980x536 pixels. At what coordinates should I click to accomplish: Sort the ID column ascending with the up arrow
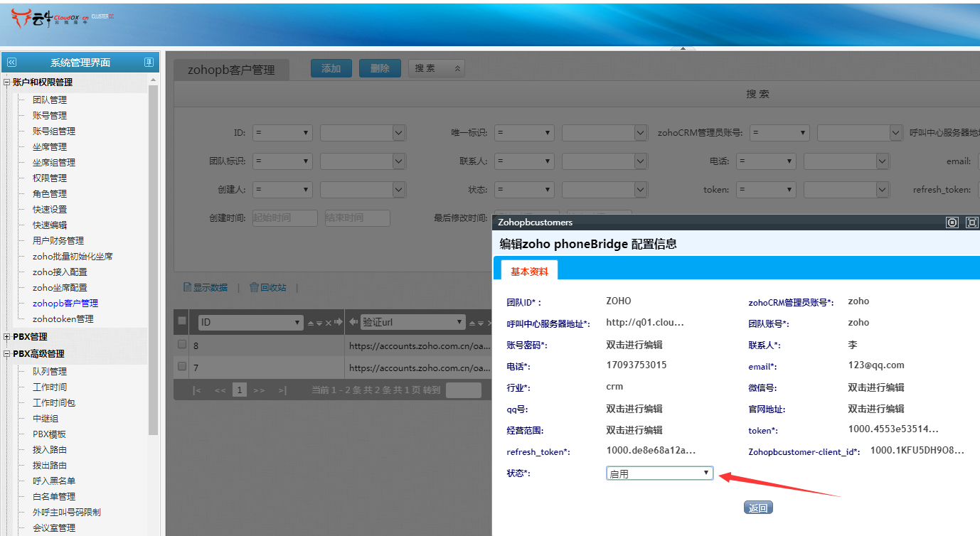coord(310,323)
